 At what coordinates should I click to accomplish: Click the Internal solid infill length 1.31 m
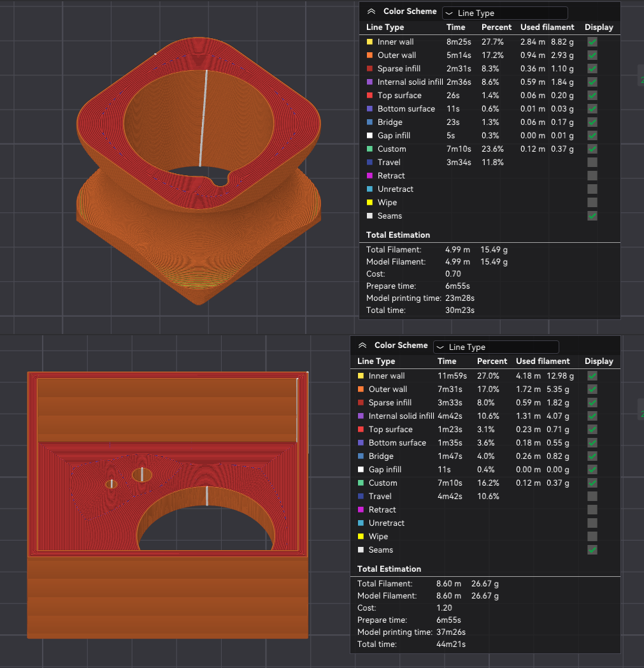528,416
